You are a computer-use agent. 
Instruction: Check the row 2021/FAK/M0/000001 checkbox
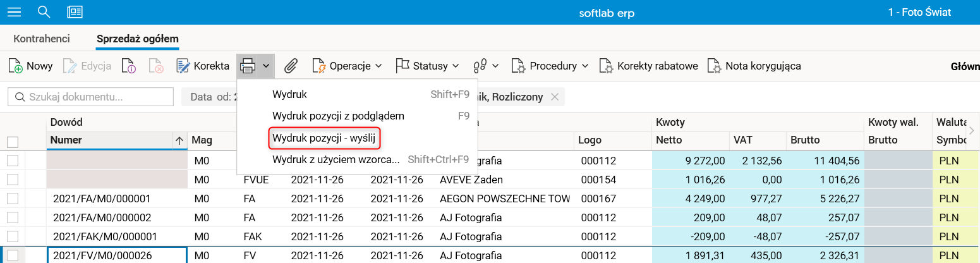(13, 237)
